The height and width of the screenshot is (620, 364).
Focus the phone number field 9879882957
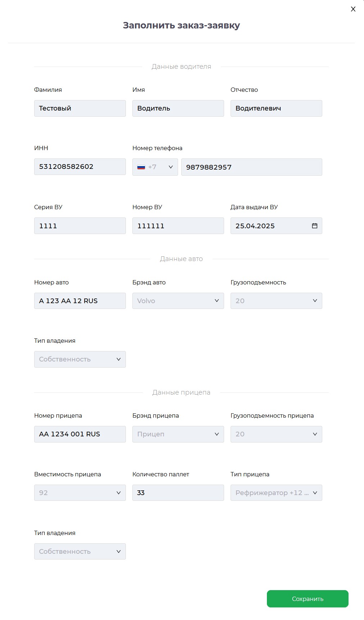tap(252, 167)
